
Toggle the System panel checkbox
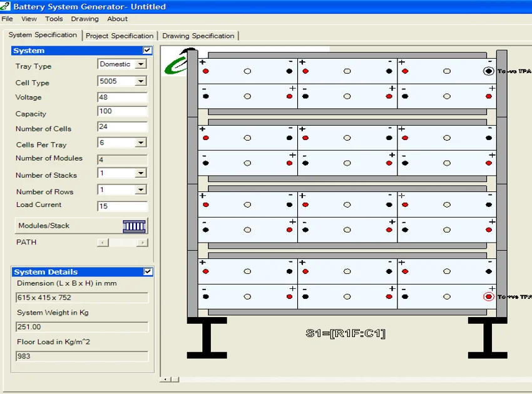(147, 51)
